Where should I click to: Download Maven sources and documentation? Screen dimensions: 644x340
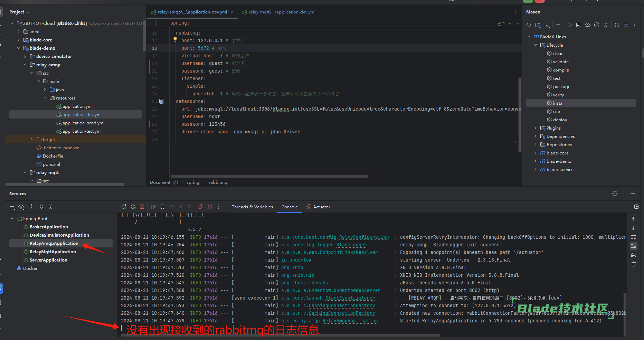[x=547, y=25]
